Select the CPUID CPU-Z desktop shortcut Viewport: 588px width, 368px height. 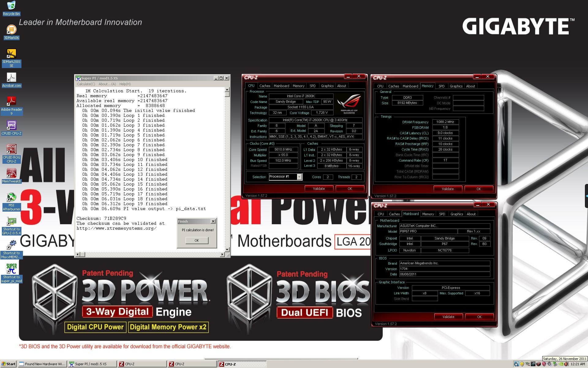[11, 128]
